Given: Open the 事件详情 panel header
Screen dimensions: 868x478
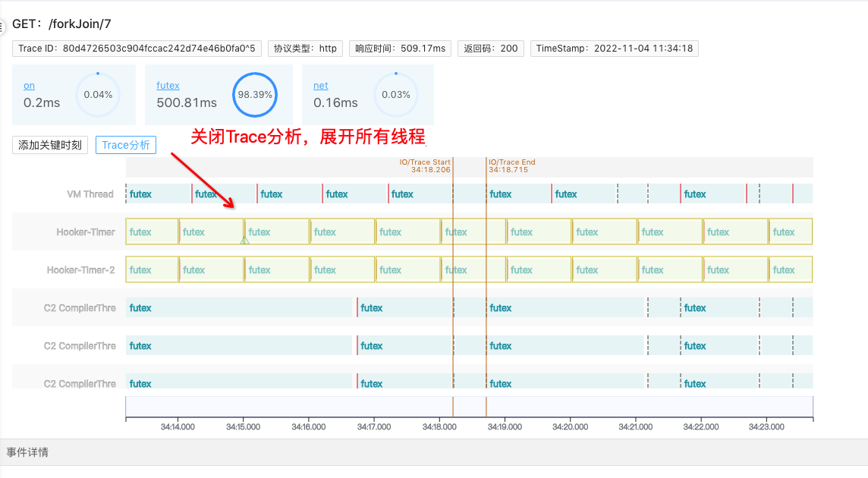Looking at the screenshot, I should point(27,452).
